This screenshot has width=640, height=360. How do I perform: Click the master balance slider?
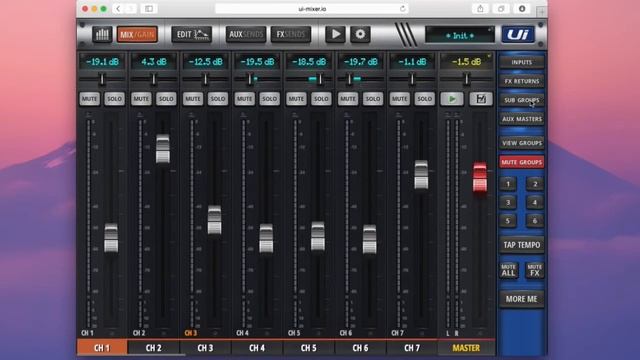coord(467,79)
